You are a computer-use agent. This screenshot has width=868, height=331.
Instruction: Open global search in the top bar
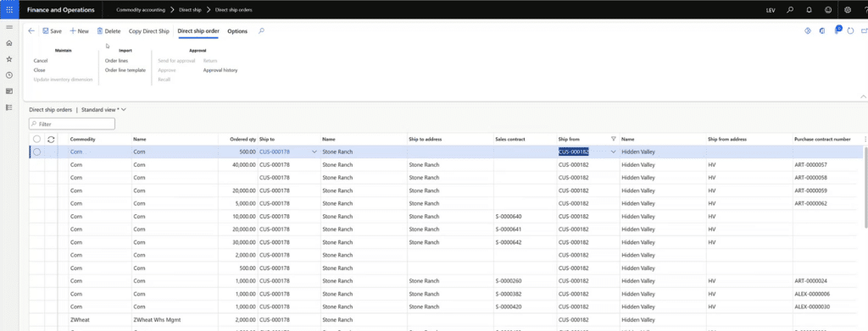tap(791, 10)
